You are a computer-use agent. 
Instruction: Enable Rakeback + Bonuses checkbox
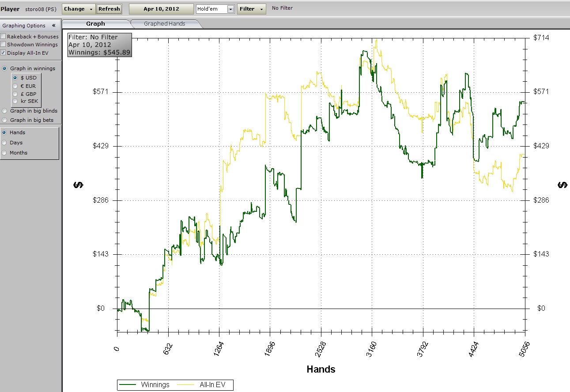coord(4,37)
